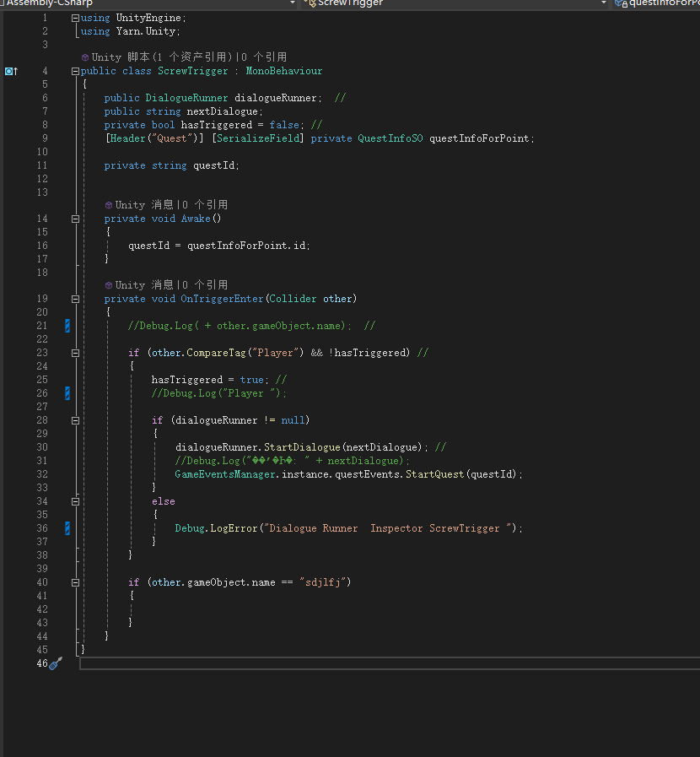700x757 pixels.
Task: Click the 'false' literal on line 8
Action: pyautogui.click(x=284, y=125)
